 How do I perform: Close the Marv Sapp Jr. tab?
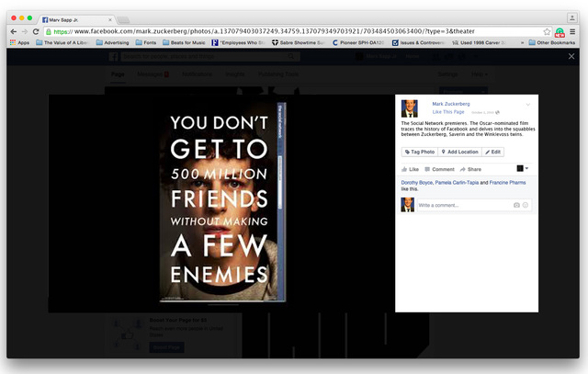(110, 20)
